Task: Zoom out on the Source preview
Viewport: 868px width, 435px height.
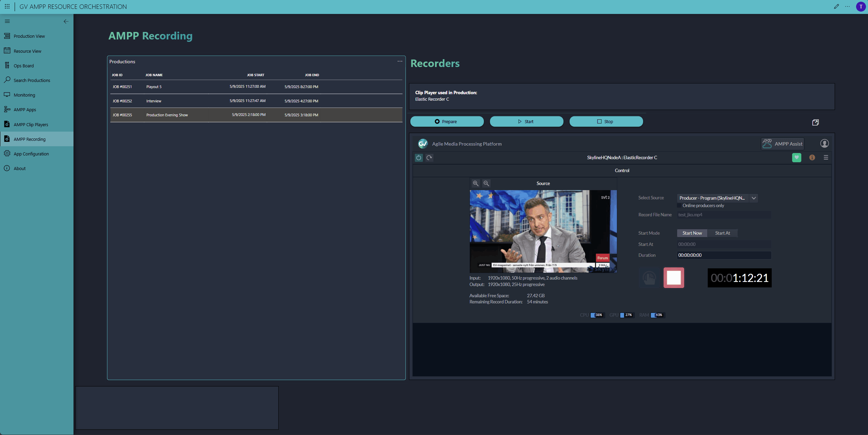Action: pyautogui.click(x=486, y=183)
